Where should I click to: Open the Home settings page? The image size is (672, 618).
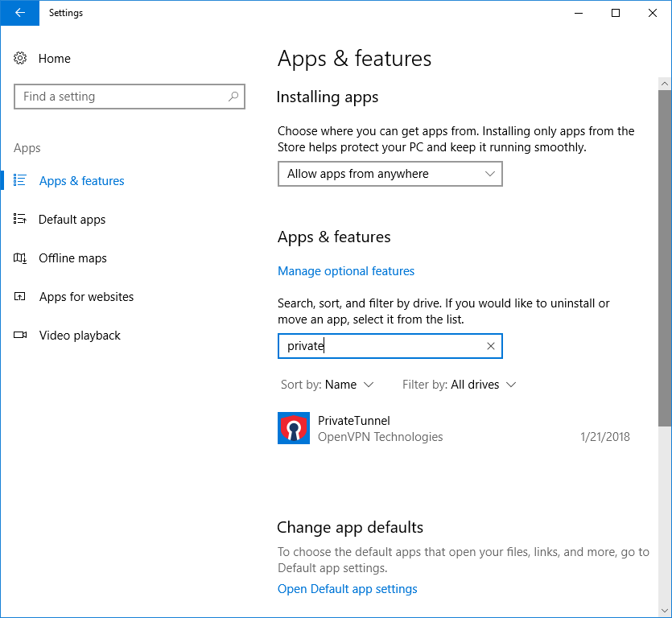pyautogui.click(x=55, y=58)
